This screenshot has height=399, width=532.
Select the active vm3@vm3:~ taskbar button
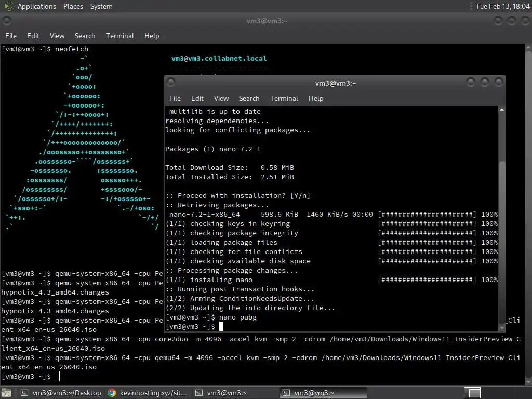click(x=323, y=393)
